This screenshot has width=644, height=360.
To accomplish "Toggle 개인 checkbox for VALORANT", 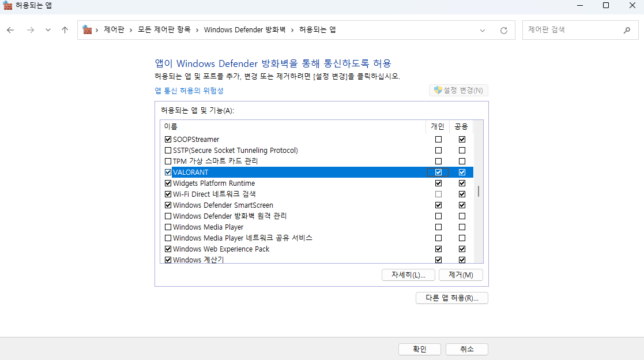I will click(x=438, y=172).
